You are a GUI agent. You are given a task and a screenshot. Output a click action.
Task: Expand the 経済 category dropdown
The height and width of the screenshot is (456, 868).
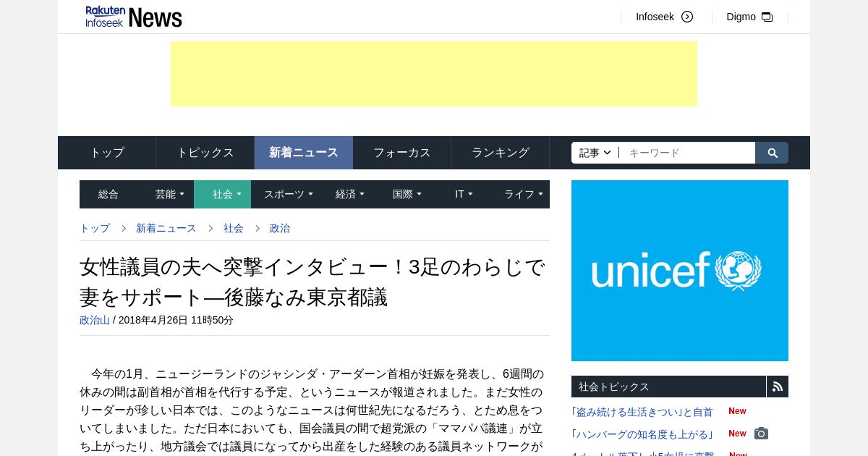[x=349, y=194]
